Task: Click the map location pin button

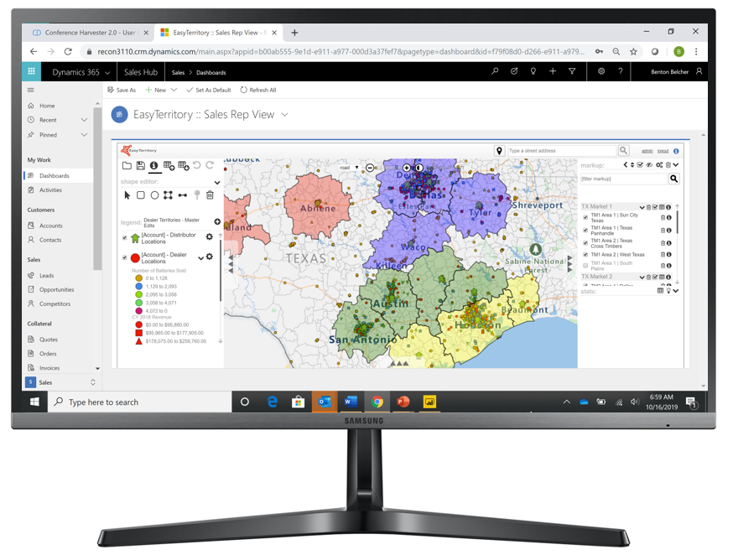Action: (x=499, y=151)
